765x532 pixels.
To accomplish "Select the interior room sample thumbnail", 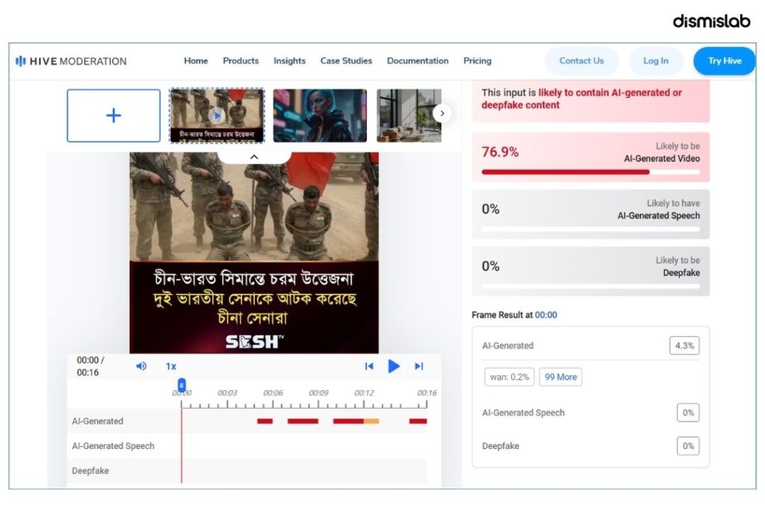I will tap(409, 116).
